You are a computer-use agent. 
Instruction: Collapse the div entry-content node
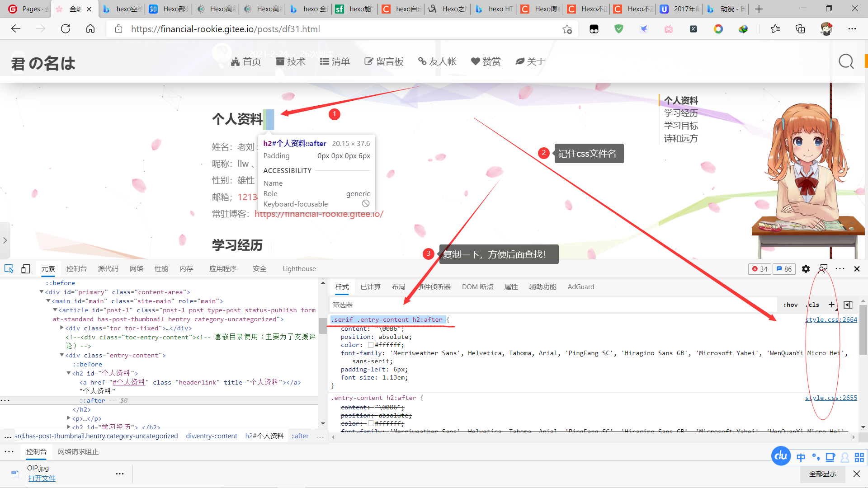[x=62, y=355]
